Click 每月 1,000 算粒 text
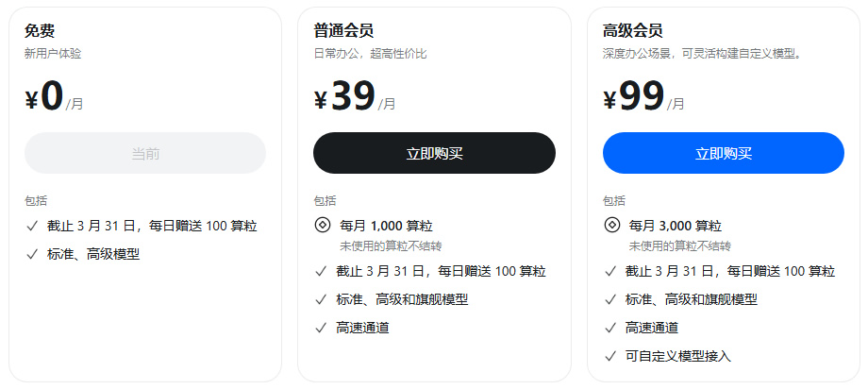Viewport: 868px width, 389px height. click(x=386, y=226)
